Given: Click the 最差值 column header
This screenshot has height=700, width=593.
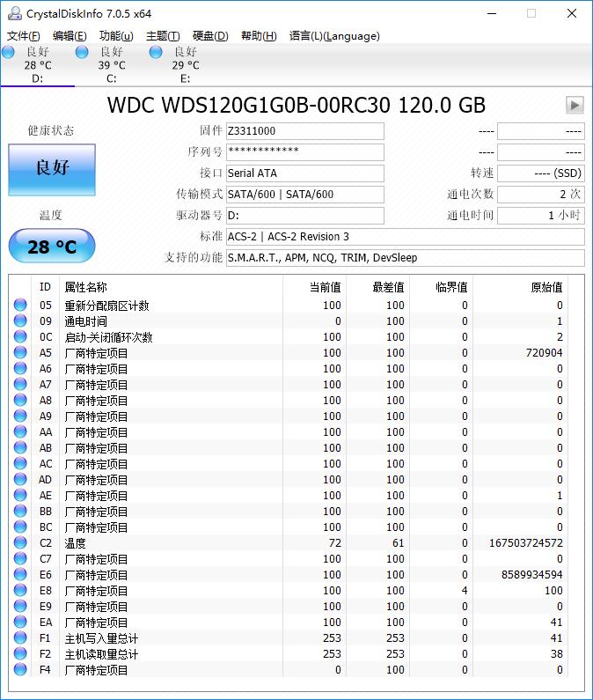Looking at the screenshot, I should (389, 287).
